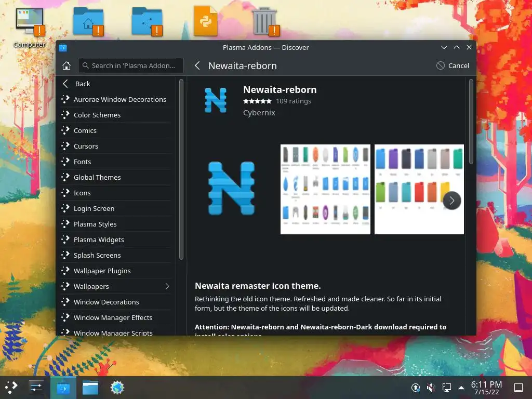
Task: Navigate back from Newaita-reborn page header
Action: click(197, 65)
